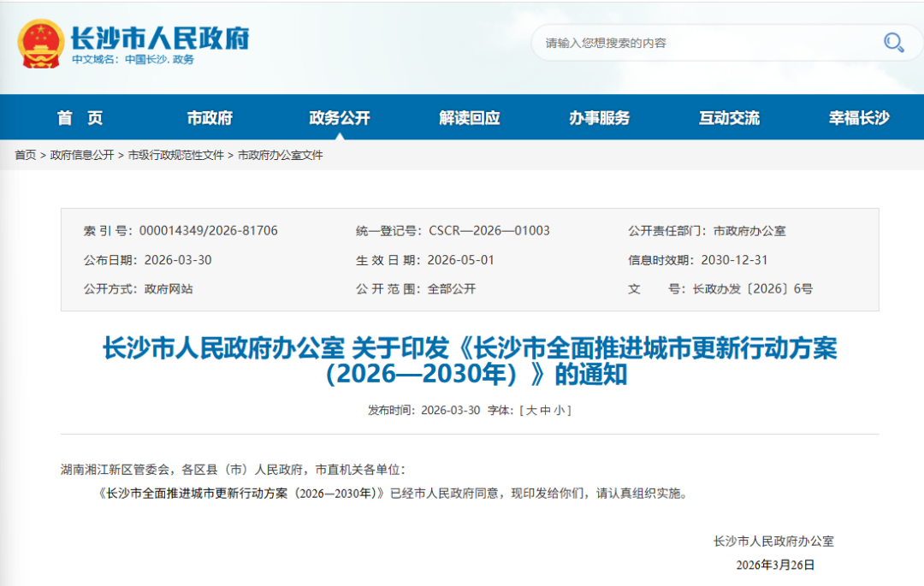Switch to the 解读回应 section
924x586 pixels.
(468, 117)
